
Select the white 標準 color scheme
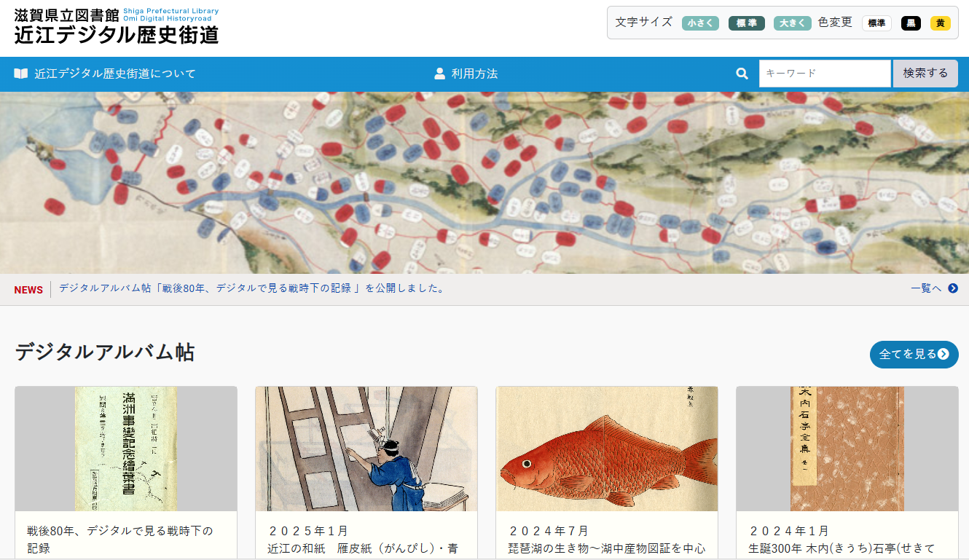pos(876,23)
